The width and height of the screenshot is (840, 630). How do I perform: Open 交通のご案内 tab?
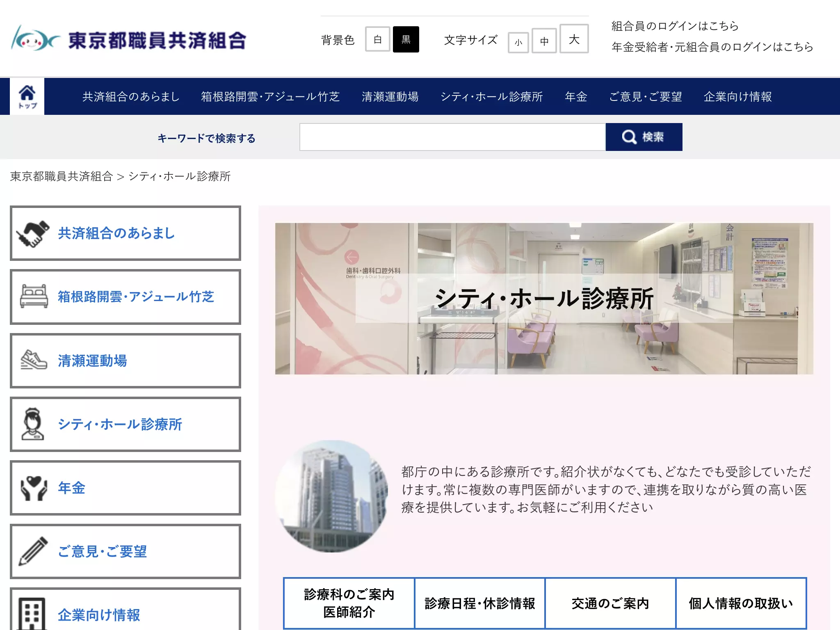[610, 603]
